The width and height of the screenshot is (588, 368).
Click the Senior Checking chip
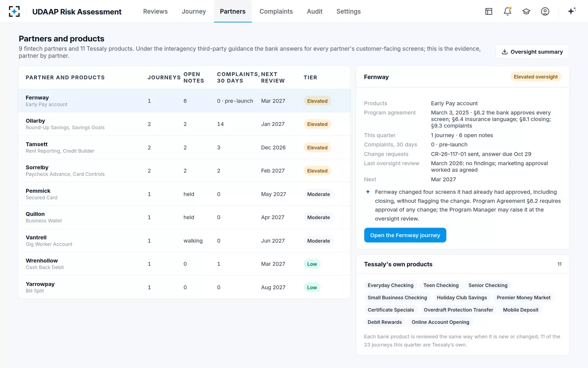[x=488, y=285]
